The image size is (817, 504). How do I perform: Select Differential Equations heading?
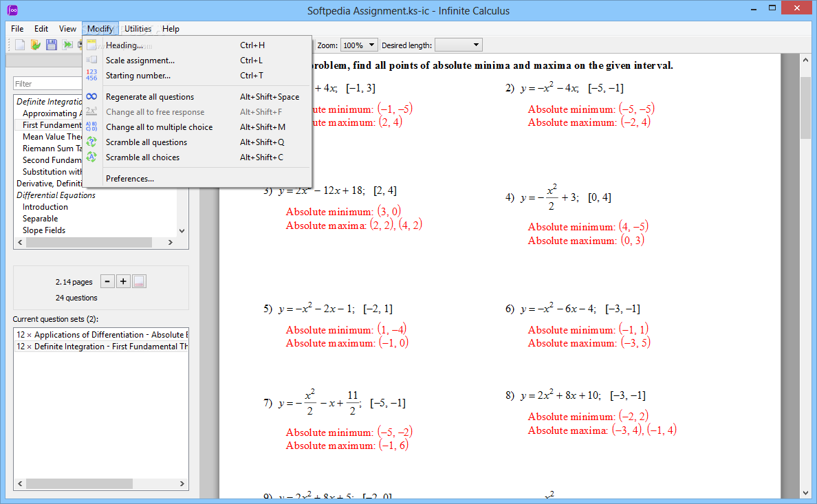click(x=56, y=195)
